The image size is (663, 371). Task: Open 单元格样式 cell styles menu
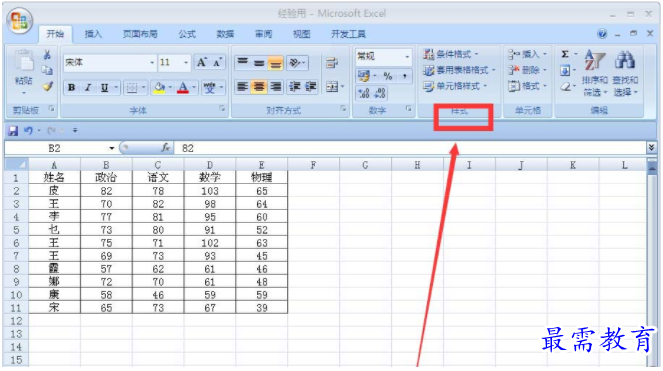[455, 86]
